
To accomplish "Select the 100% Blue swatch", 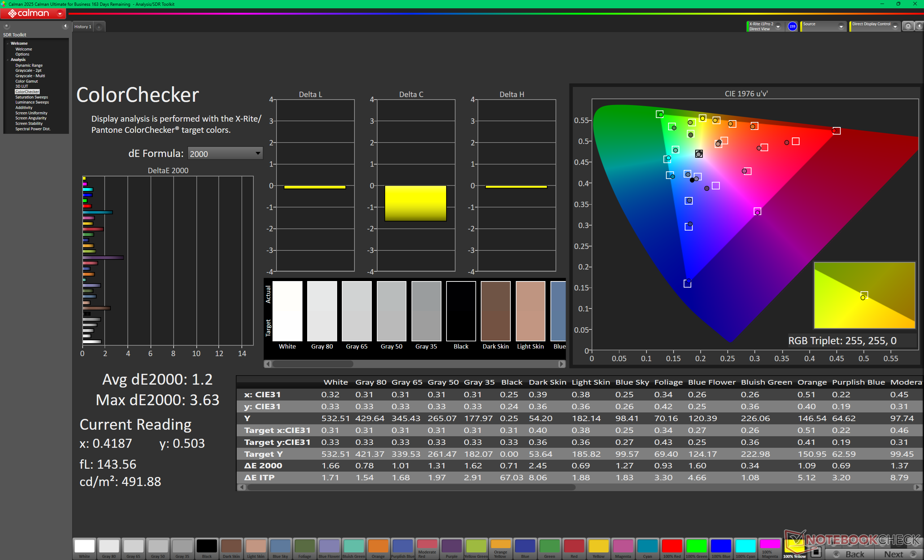I will 721,549.
